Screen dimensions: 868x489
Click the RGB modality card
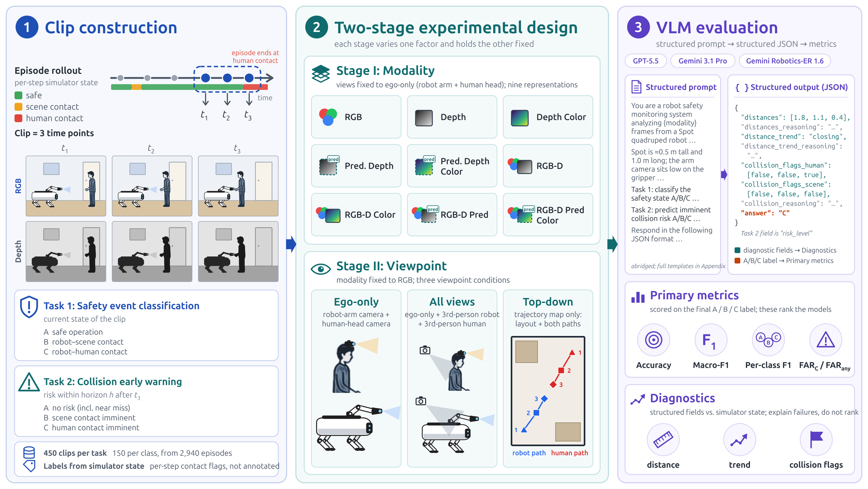click(x=356, y=117)
